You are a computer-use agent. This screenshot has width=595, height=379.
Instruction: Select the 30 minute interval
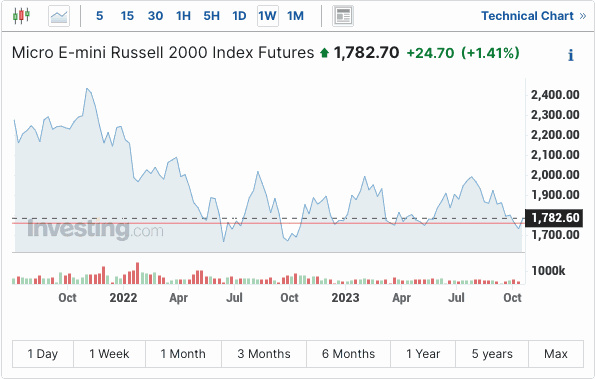click(x=156, y=16)
